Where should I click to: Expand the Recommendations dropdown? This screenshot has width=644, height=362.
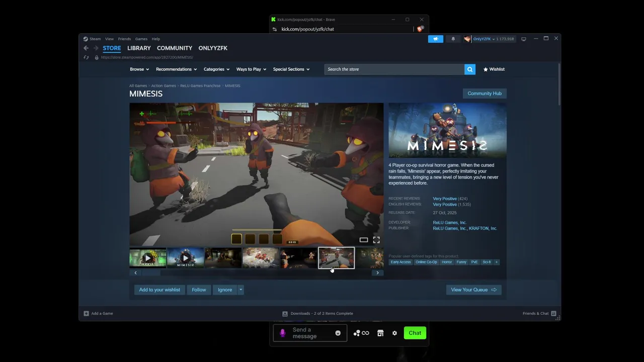pos(176,69)
